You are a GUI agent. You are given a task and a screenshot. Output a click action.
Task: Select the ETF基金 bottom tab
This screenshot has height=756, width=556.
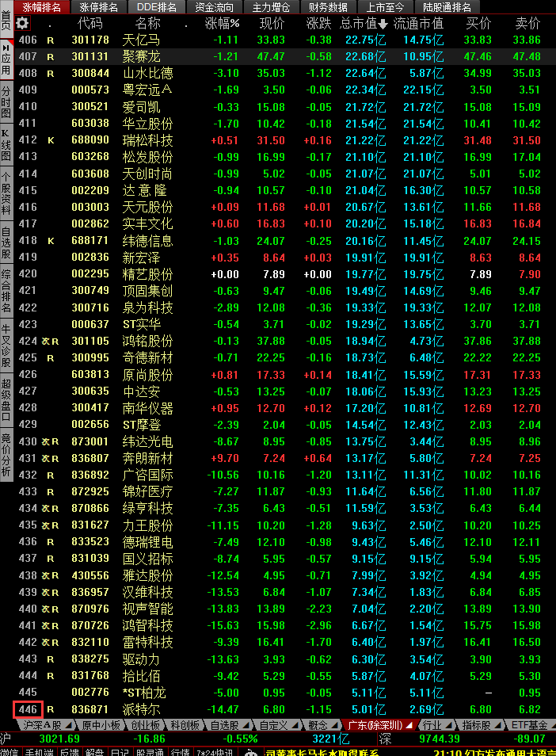tap(530, 724)
